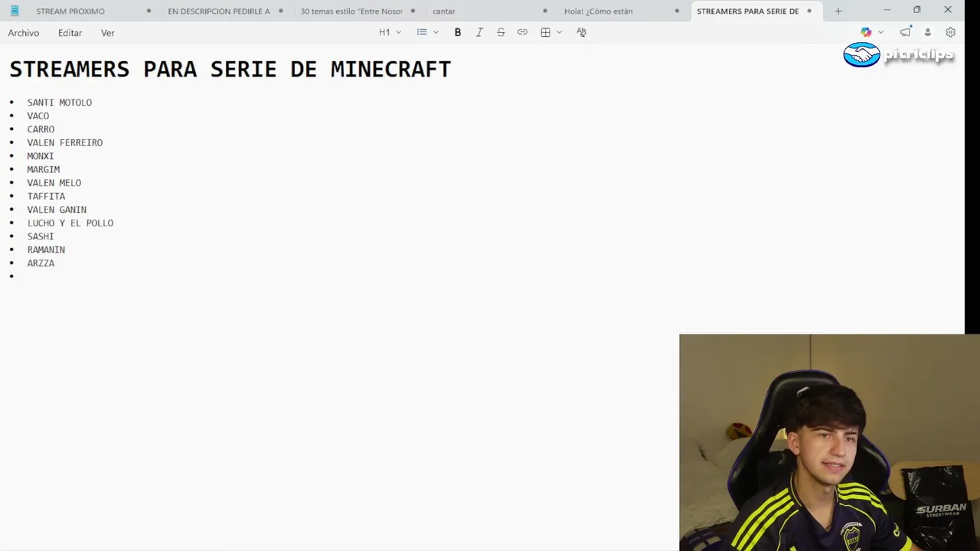Insert a hyperlink
Viewport: 980px width, 551px height.
click(x=522, y=32)
